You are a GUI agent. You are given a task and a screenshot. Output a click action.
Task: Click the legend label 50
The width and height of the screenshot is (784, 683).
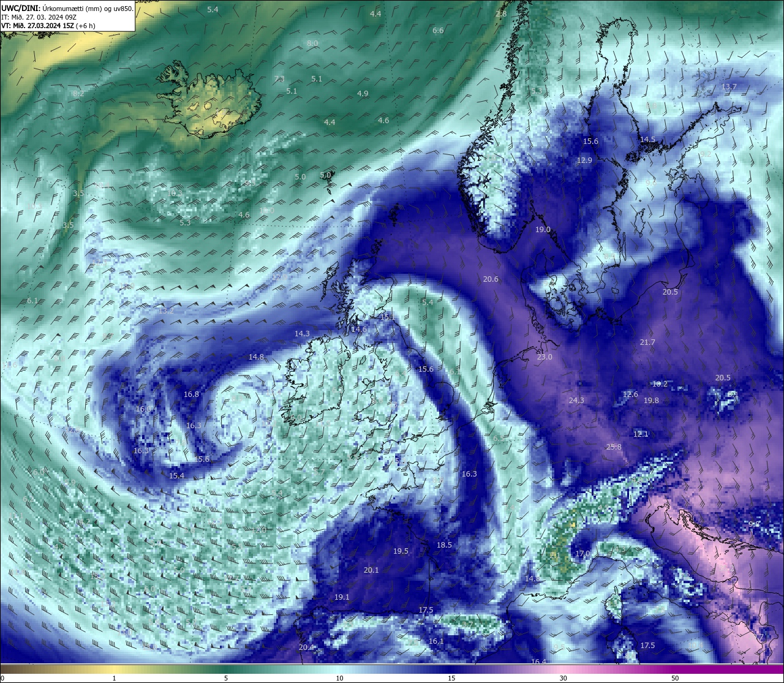pyautogui.click(x=675, y=678)
